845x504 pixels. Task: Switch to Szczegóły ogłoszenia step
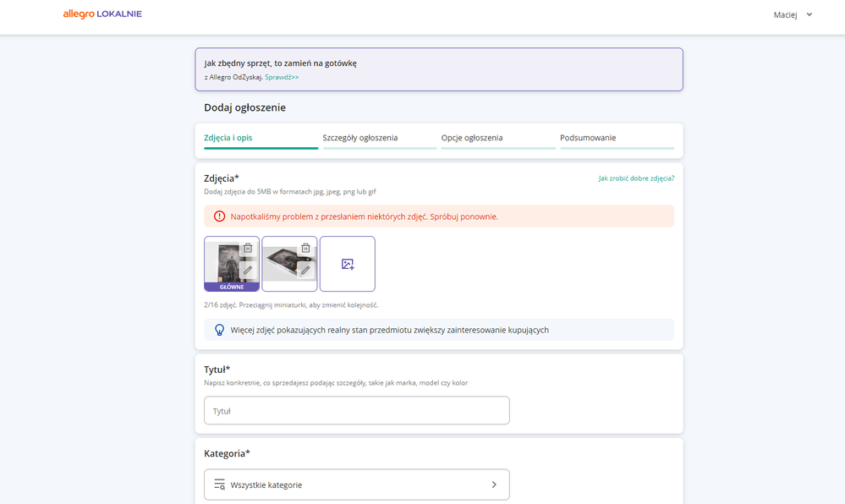click(360, 138)
